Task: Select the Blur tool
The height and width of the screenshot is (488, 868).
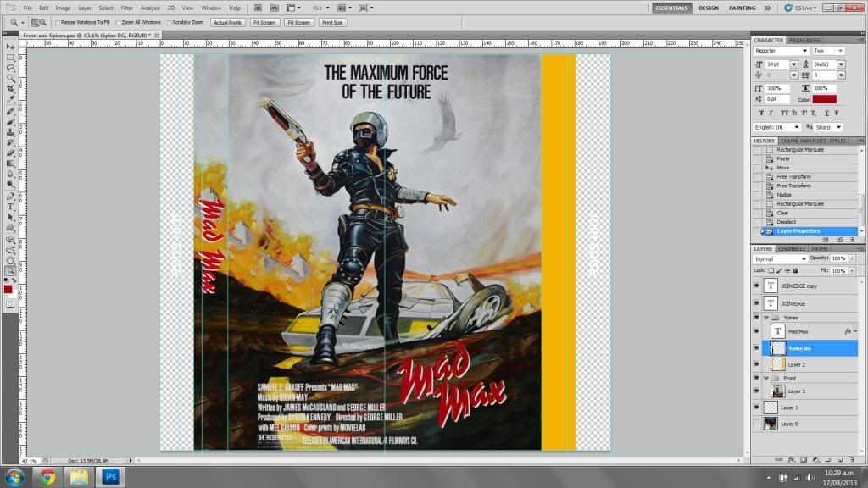Action: click(10, 174)
